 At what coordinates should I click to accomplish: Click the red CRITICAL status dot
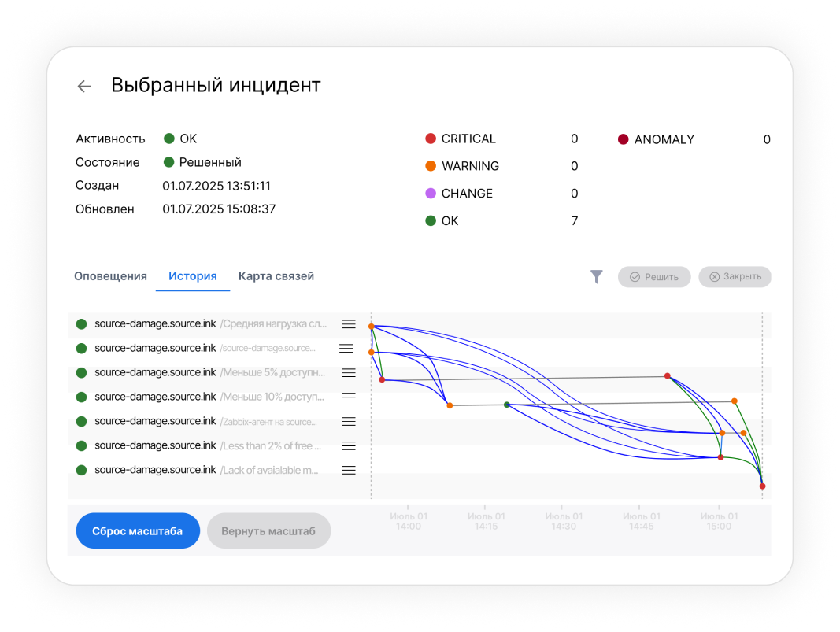pos(431,139)
